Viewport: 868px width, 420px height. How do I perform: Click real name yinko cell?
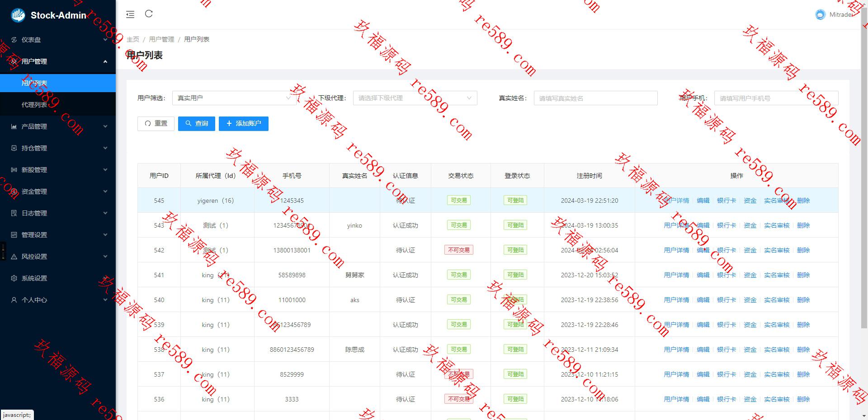[x=354, y=225]
